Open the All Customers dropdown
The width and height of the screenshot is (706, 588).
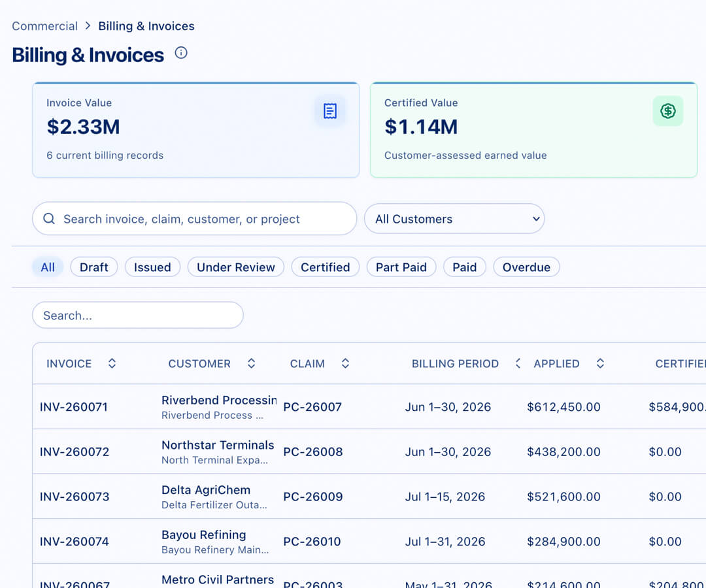point(454,219)
